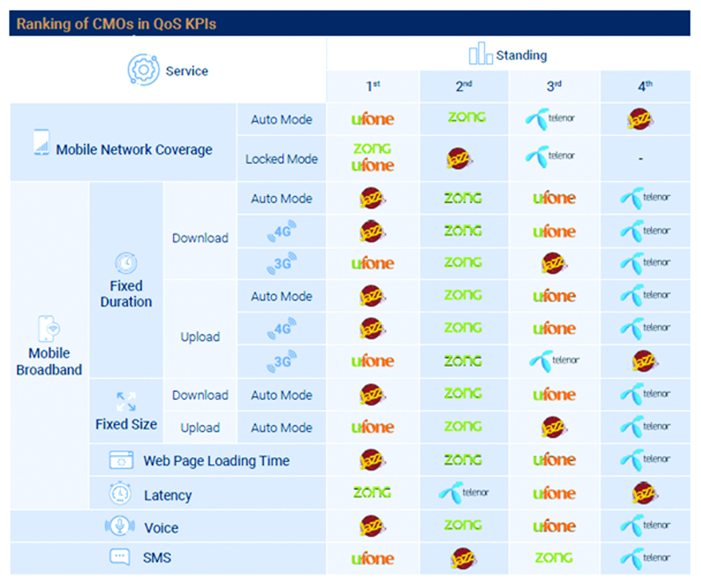Select the 3G icon in the Fixed Duration Upload section
The image size is (701, 588).
point(282,361)
